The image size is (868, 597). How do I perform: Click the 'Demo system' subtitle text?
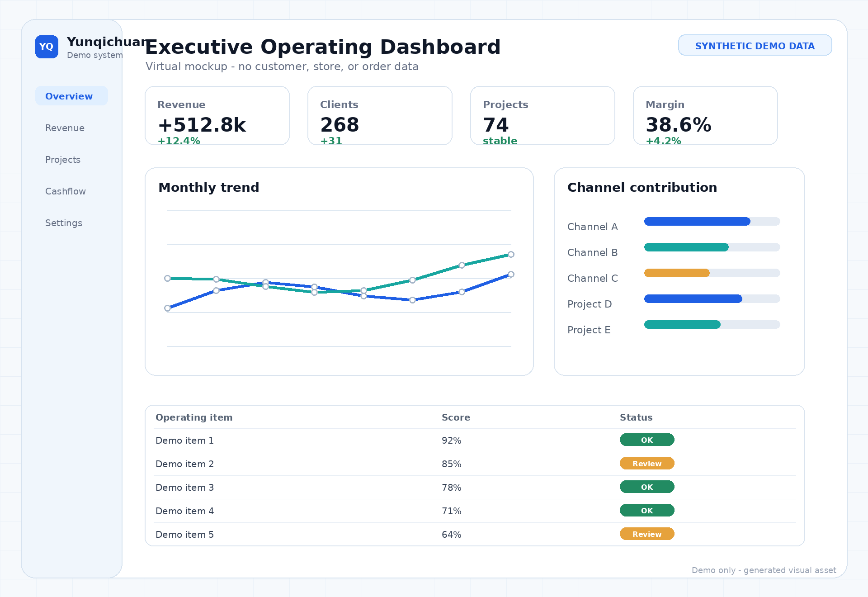(95, 55)
